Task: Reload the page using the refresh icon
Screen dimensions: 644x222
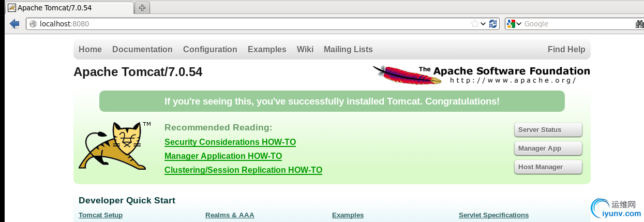Action: tap(493, 24)
